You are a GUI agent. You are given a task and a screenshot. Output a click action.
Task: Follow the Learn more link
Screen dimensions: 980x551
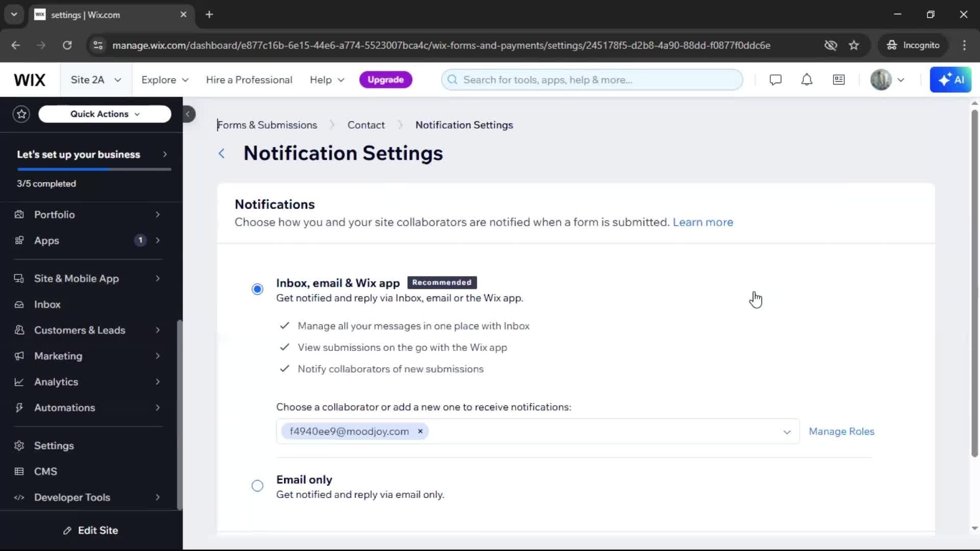(x=702, y=222)
